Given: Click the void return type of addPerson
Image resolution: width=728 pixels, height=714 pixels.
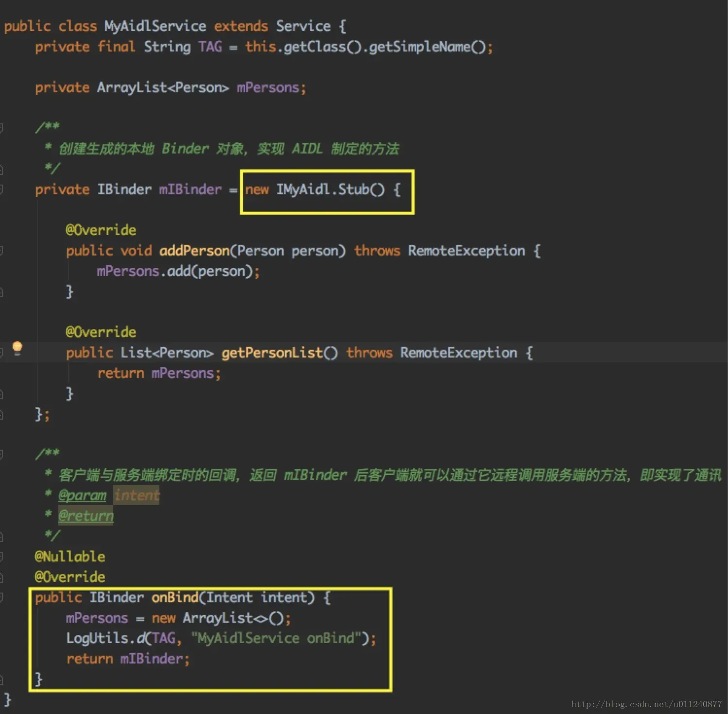Looking at the screenshot, I should [x=136, y=251].
